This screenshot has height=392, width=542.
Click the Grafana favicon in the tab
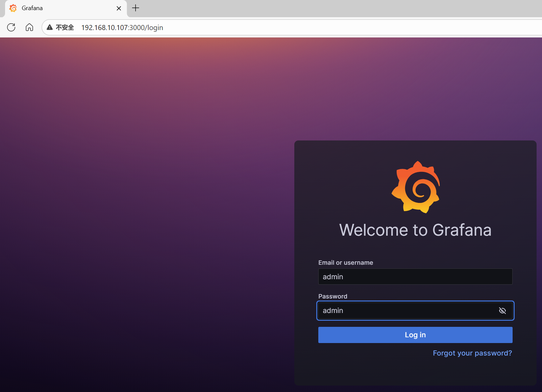(13, 8)
